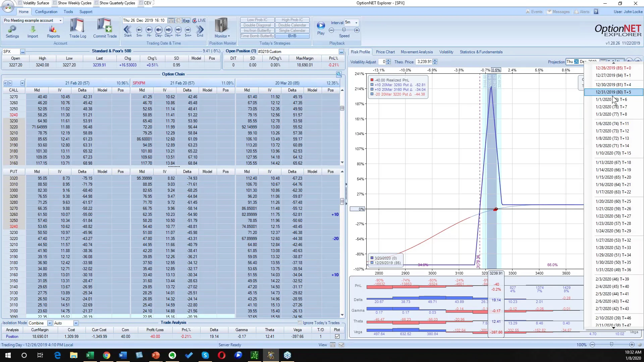Open the account Settings gear icon
The height and width of the screenshot is (362, 644).
(12, 29)
